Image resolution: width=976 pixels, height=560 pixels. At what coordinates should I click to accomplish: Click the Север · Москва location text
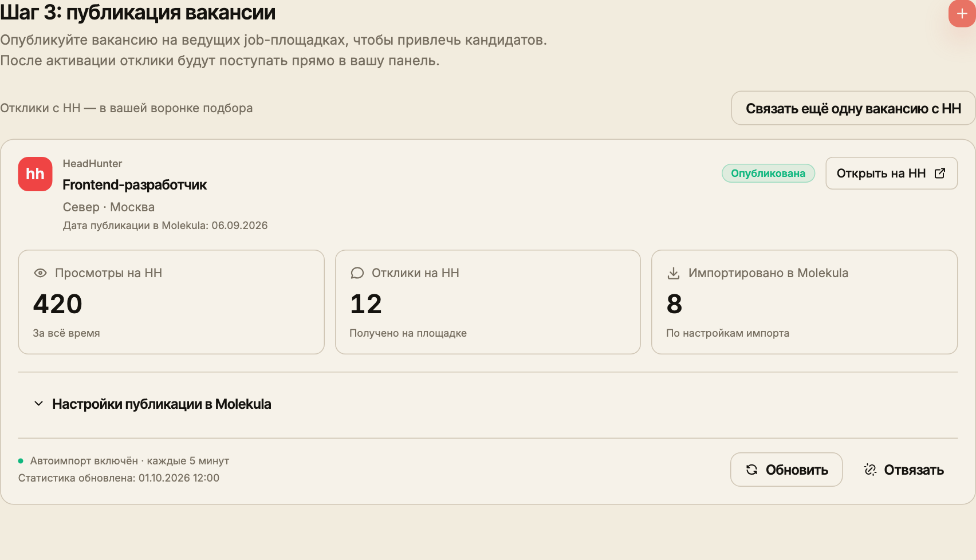[x=109, y=207]
